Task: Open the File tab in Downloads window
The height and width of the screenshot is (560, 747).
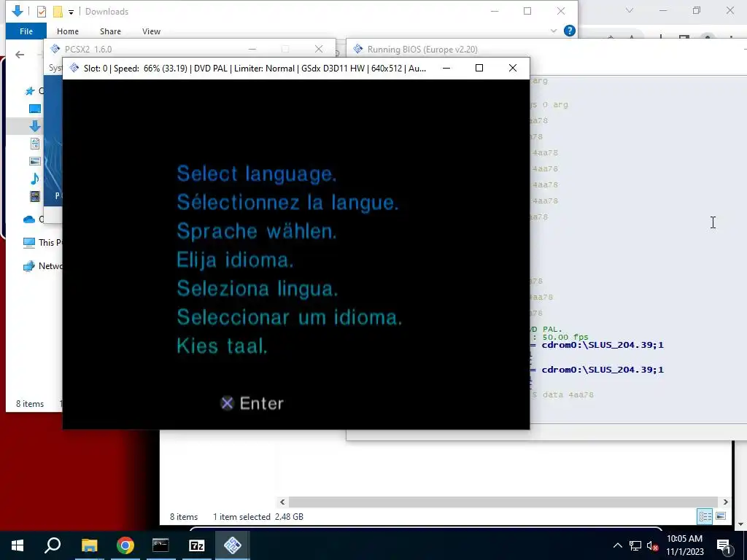Action: click(26, 31)
